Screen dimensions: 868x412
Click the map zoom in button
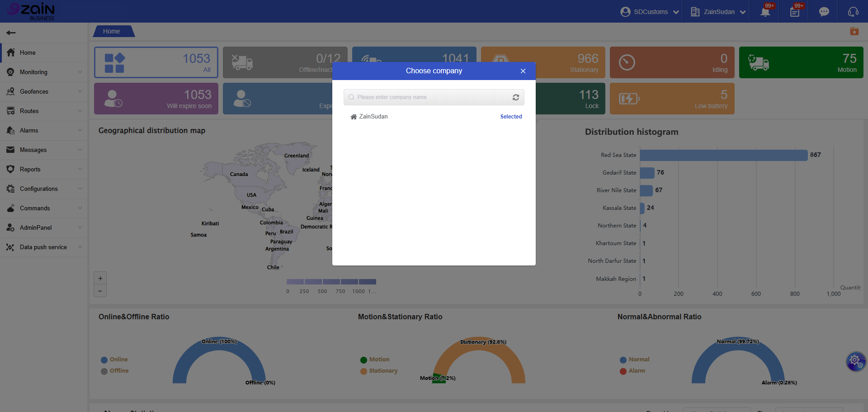[x=100, y=278]
